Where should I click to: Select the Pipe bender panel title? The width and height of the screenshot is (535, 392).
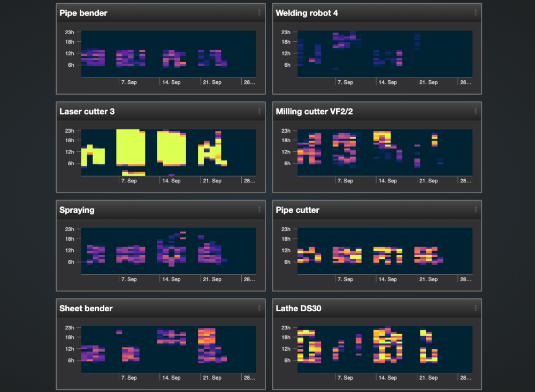tap(83, 13)
